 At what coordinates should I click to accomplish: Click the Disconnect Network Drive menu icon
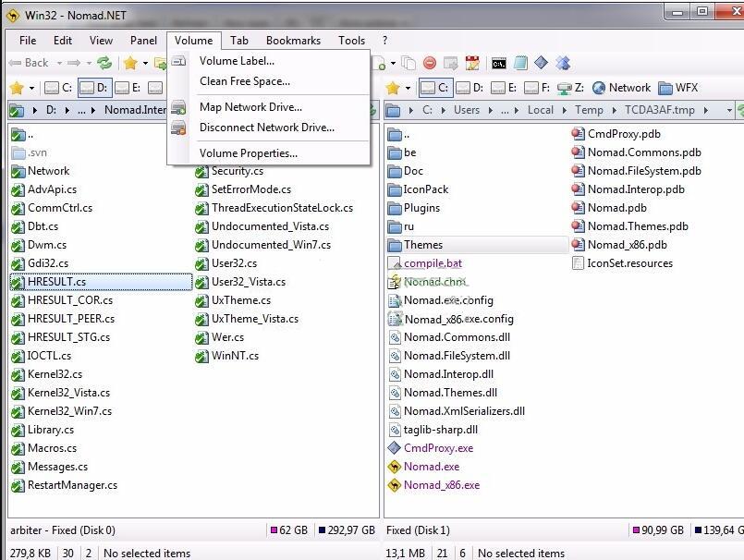(178, 128)
